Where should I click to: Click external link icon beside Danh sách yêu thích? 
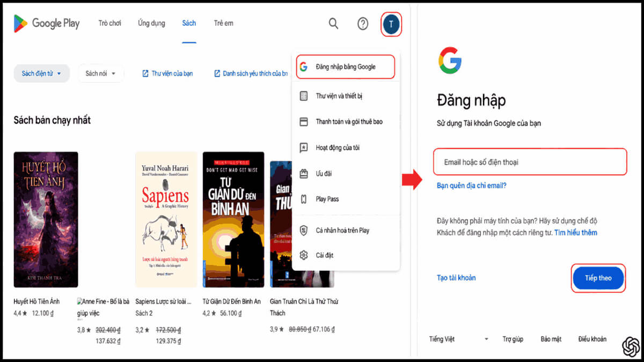(x=217, y=73)
